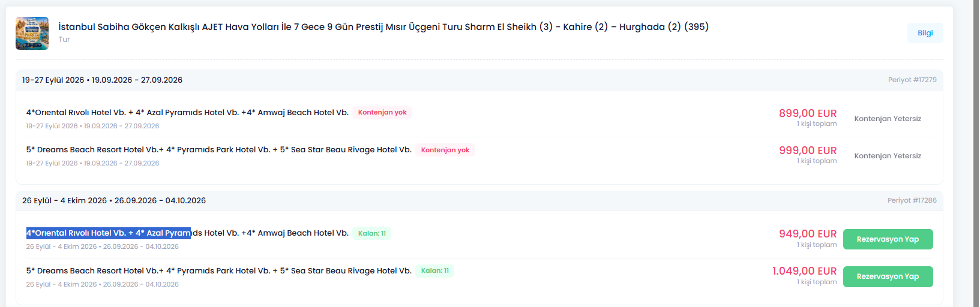Reserve the 949,00 EUR tour option

tap(888, 239)
